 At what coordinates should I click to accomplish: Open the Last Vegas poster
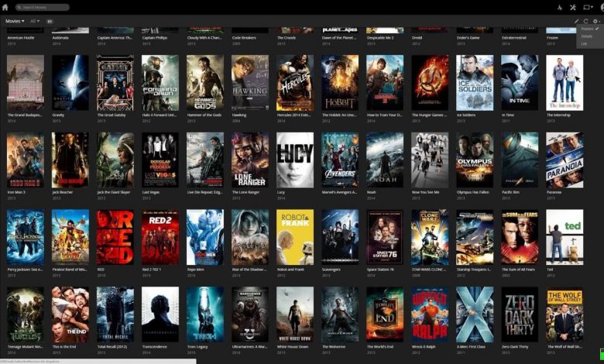pos(160,160)
